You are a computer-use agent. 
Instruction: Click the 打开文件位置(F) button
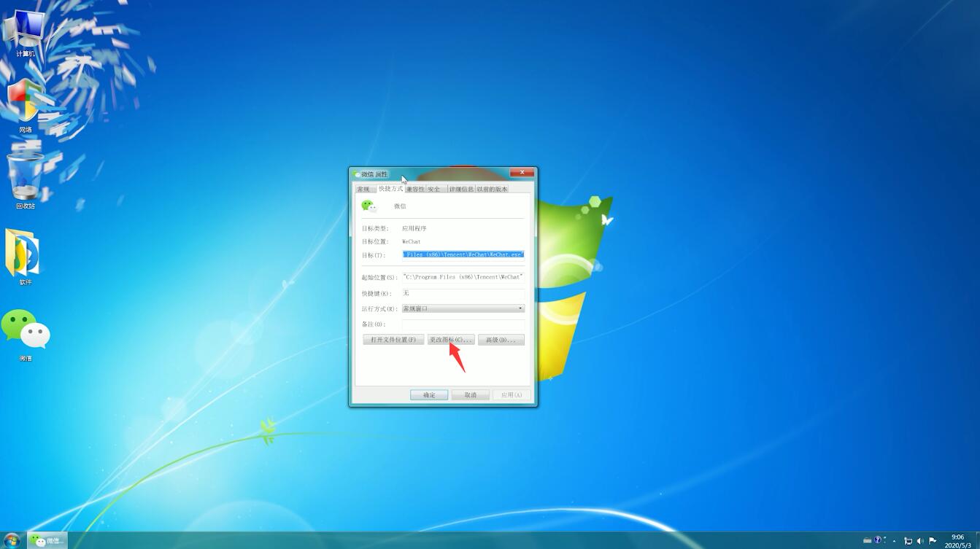(393, 340)
